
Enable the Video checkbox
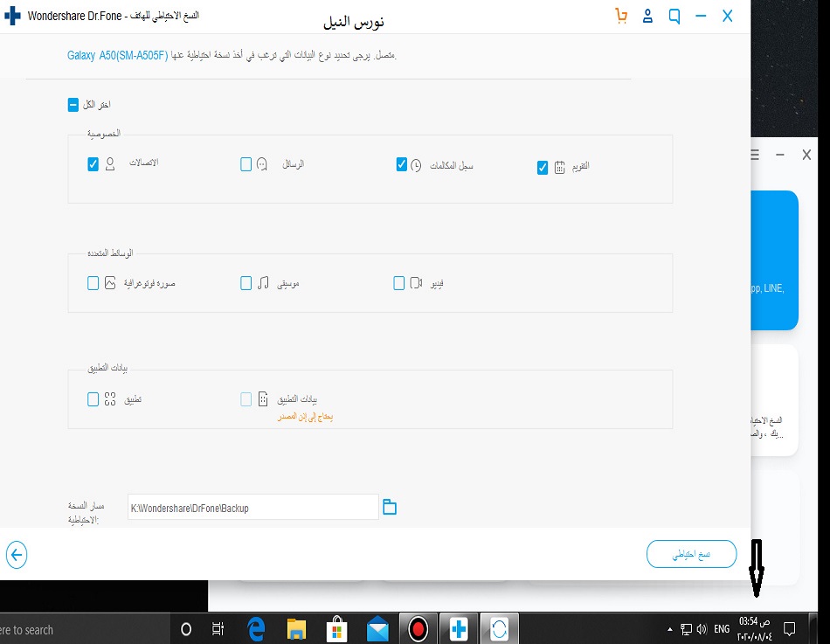tap(399, 283)
